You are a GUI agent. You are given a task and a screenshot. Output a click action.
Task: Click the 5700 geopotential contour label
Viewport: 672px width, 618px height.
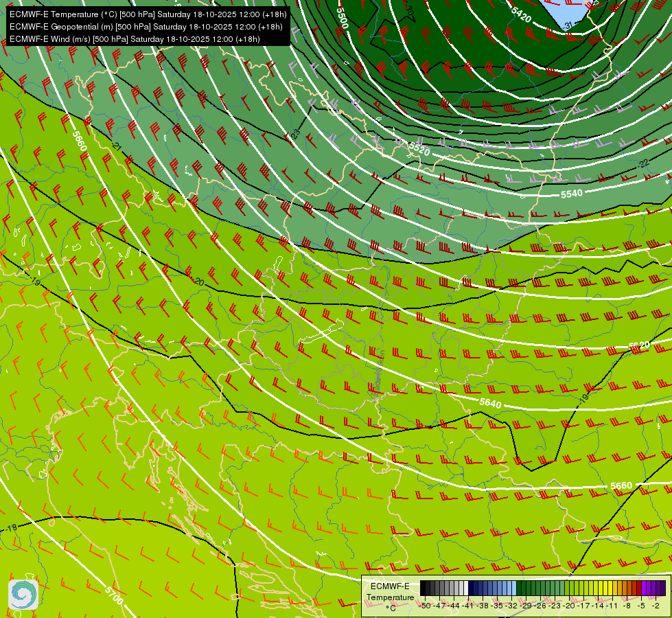113,595
